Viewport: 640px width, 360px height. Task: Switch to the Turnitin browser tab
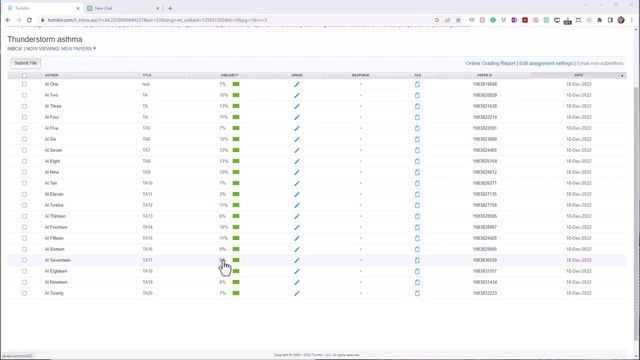tap(43, 8)
